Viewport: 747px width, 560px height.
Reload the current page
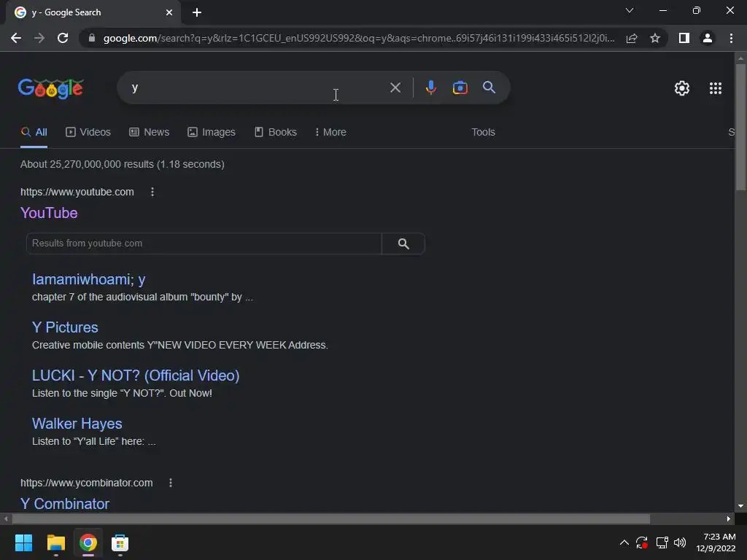click(63, 38)
